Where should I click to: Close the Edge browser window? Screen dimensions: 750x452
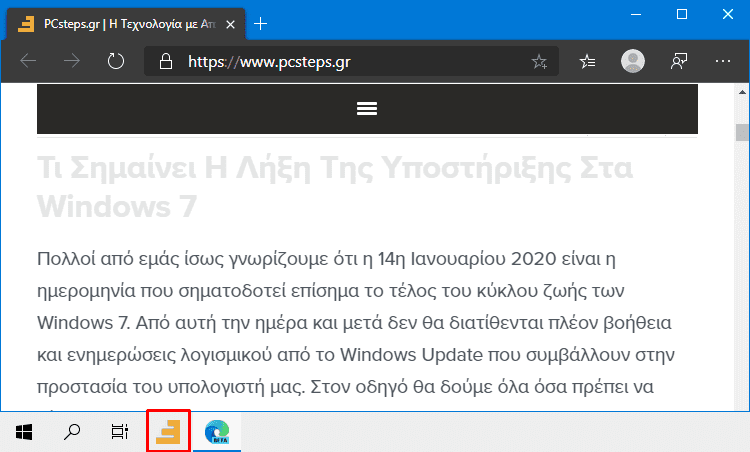point(728,14)
